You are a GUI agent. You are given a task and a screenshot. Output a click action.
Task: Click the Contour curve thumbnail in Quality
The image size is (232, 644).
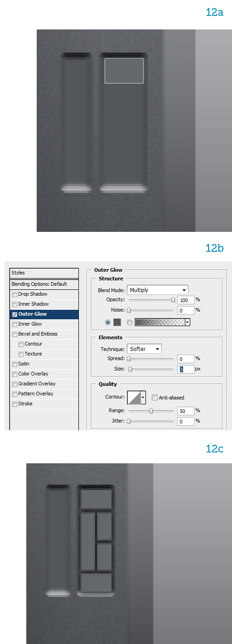point(134,397)
